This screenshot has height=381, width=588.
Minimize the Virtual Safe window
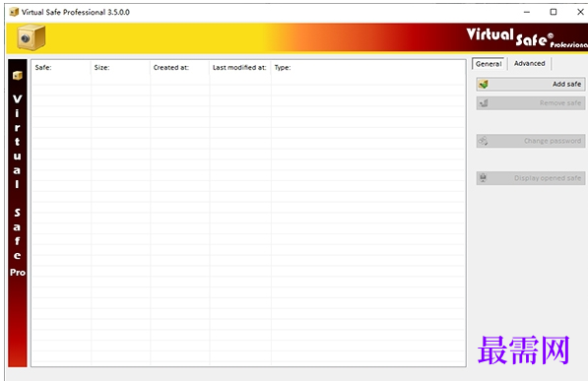coord(527,12)
